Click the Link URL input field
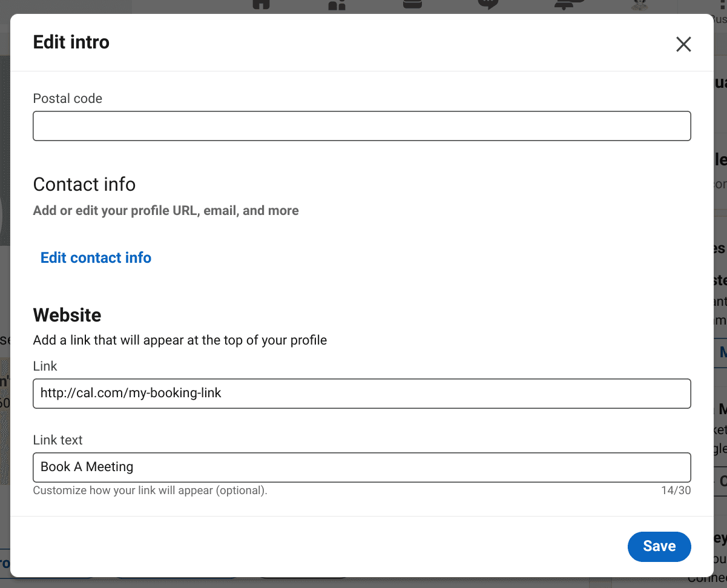The width and height of the screenshot is (727, 588). (362, 394)
